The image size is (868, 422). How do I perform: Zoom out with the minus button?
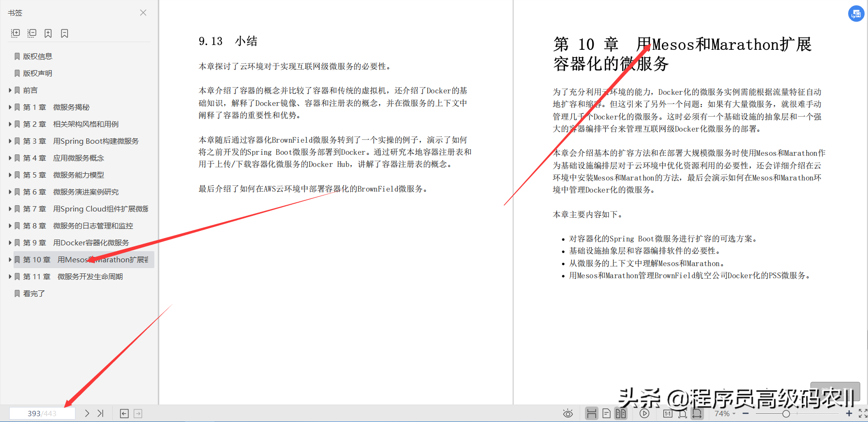746,413
